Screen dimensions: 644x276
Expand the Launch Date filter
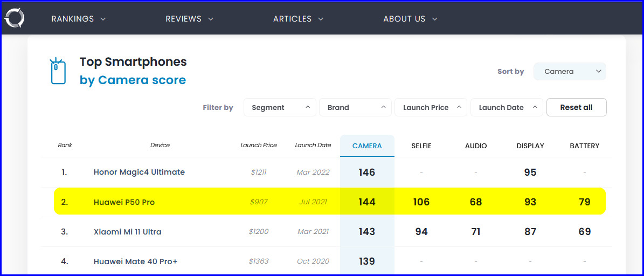(507, 108)
